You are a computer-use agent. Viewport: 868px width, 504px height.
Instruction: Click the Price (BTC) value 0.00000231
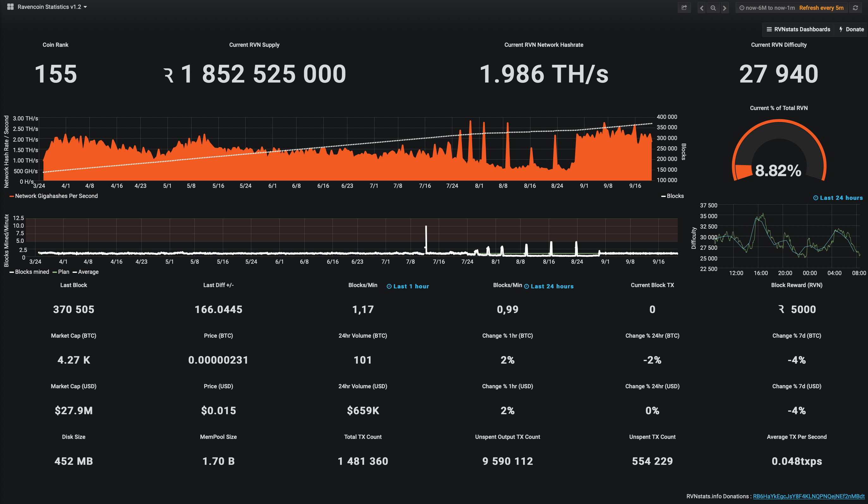(218, 360)
